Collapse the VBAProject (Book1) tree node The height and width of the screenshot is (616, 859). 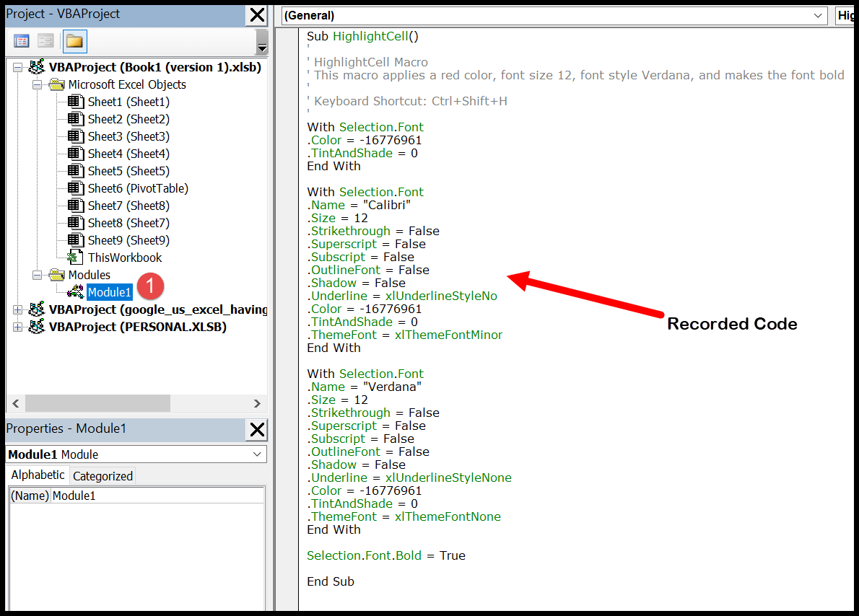(19, 67)
